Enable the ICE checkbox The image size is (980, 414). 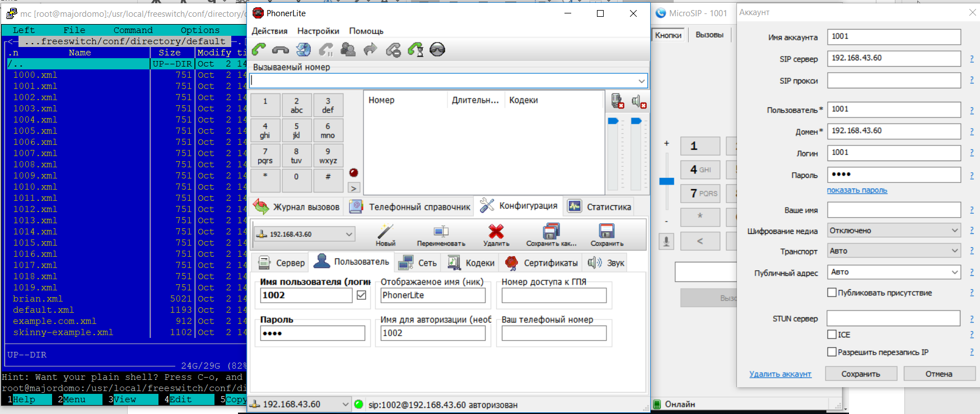click(x=832, y=335)
